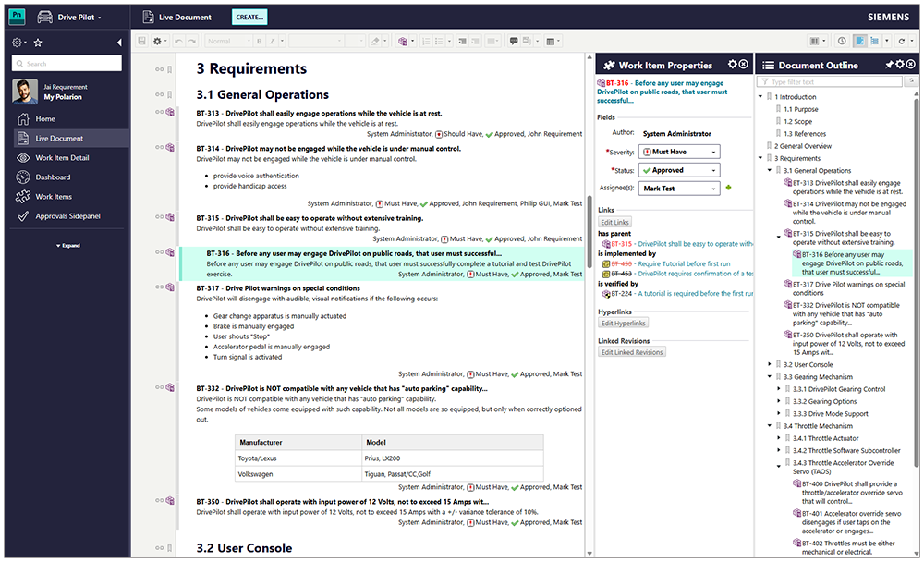Click the Undo toolbar icon
The height and width of the screenshot is (562, 924).
click(x=178, y=41)
